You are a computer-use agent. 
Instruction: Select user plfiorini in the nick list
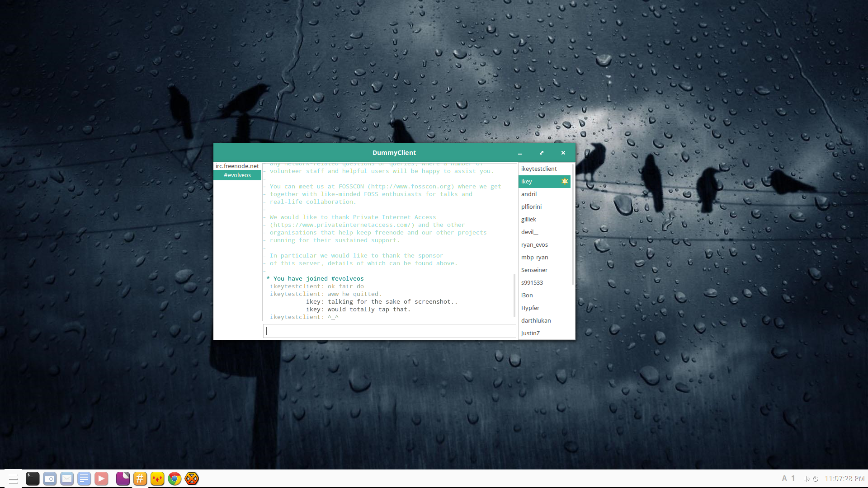[544, 206]
